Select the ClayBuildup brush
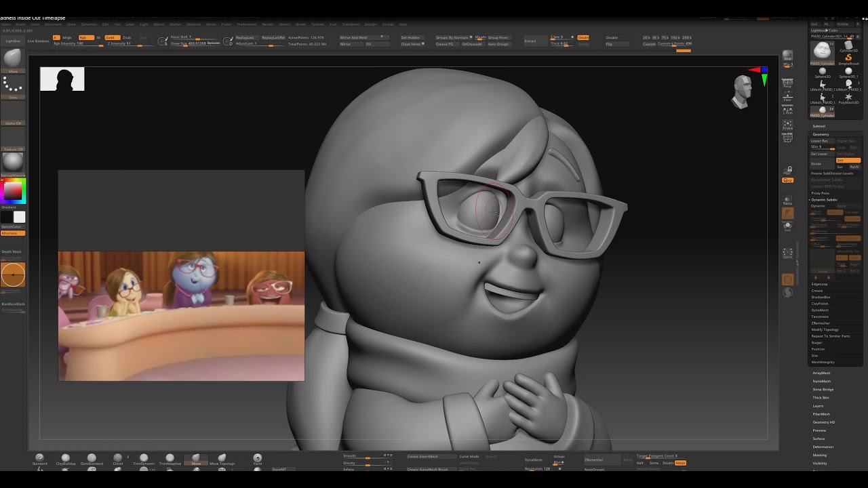 (x=66, y=460)
